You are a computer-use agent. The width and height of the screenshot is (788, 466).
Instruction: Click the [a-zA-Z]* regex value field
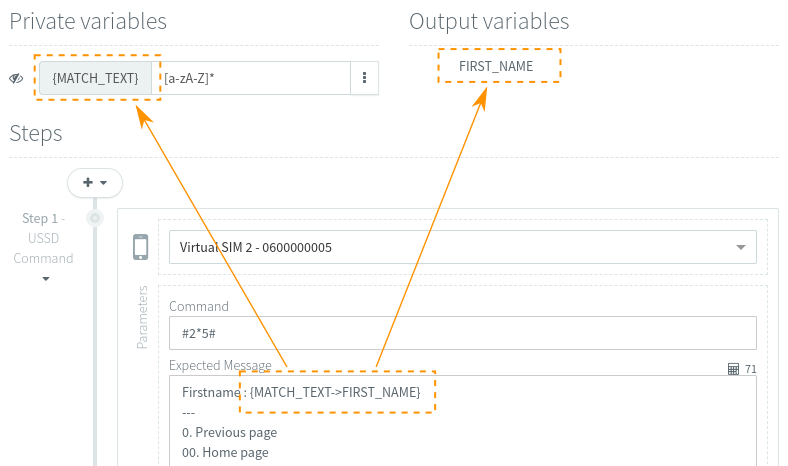(x=254, y=78)
